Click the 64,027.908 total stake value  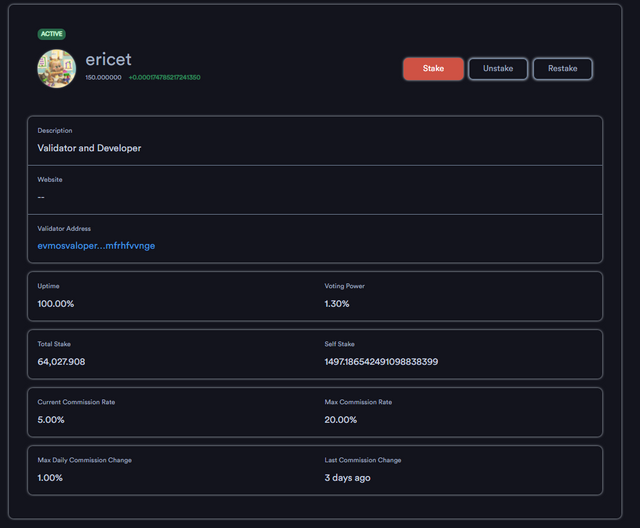tap(61, 362)
